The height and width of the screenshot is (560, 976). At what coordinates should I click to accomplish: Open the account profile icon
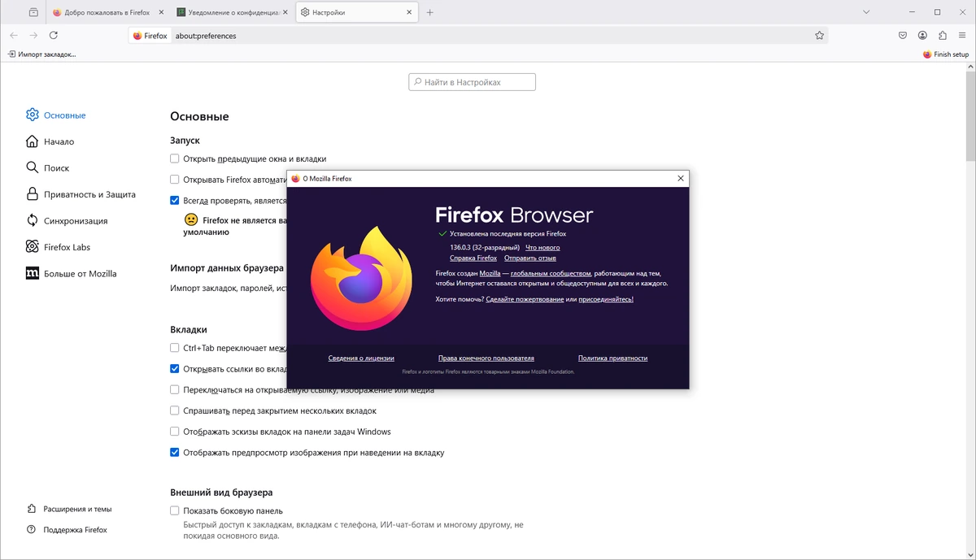click(923, 36)
